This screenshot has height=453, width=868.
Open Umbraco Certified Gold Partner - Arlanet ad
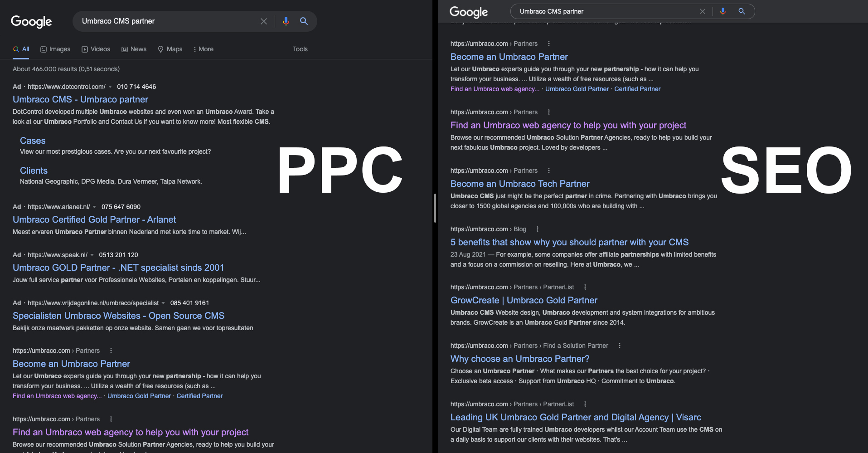(94, 219)
